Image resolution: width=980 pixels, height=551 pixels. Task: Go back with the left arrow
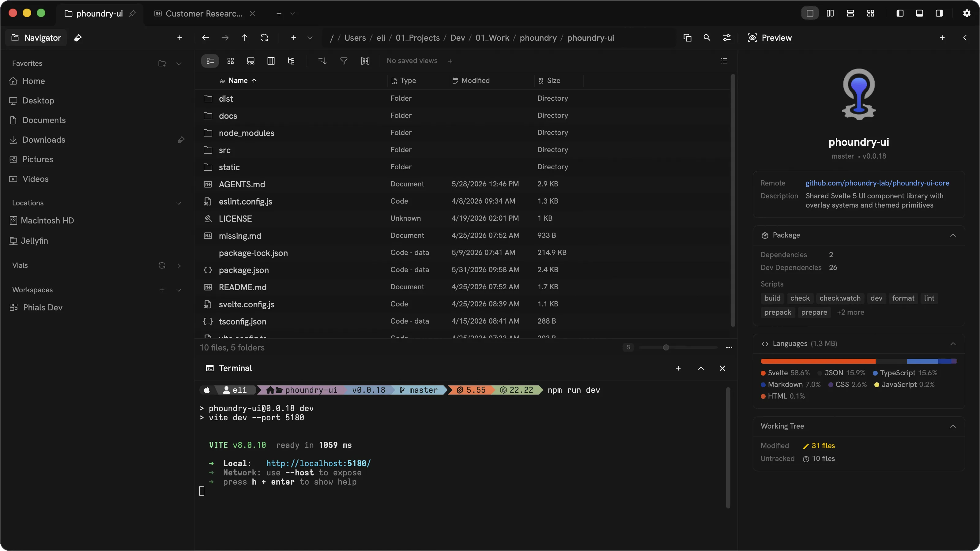(205, 38)
